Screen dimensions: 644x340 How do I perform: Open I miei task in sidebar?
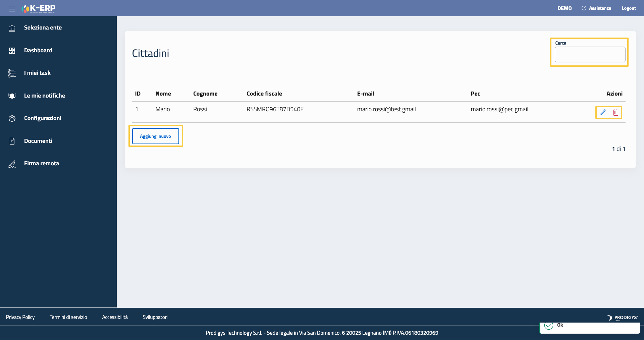point(37,73)
